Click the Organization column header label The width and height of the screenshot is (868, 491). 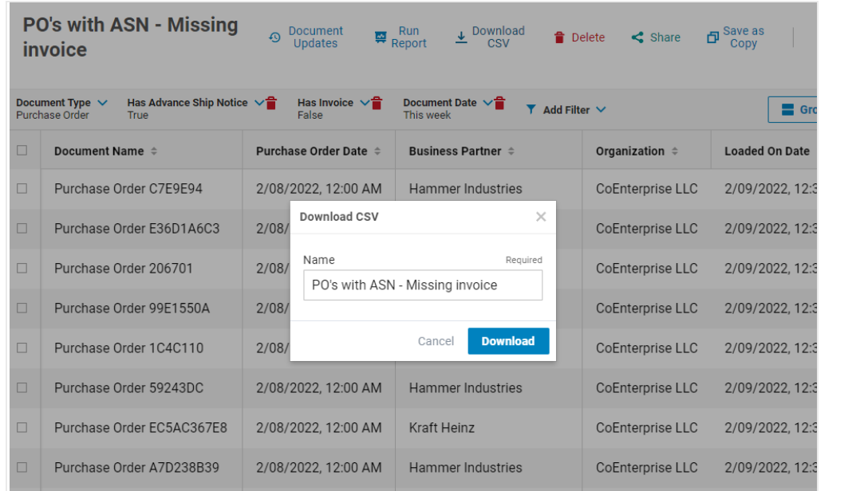pos(630,151)
